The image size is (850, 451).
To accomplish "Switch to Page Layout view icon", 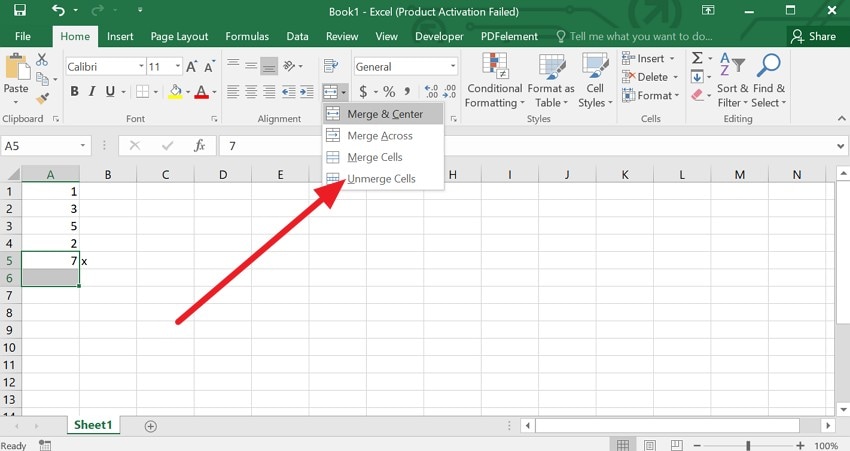I will pyautogui.click(x=650, y=446).
